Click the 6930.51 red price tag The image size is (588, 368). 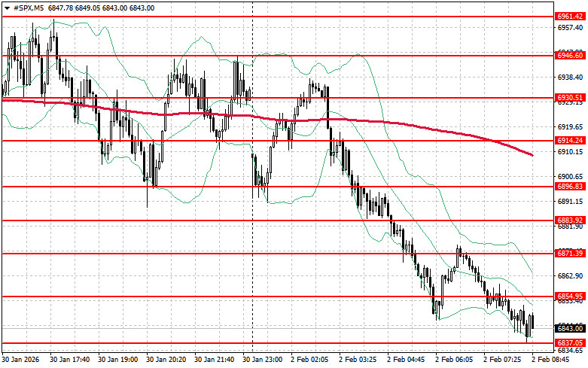570,98
